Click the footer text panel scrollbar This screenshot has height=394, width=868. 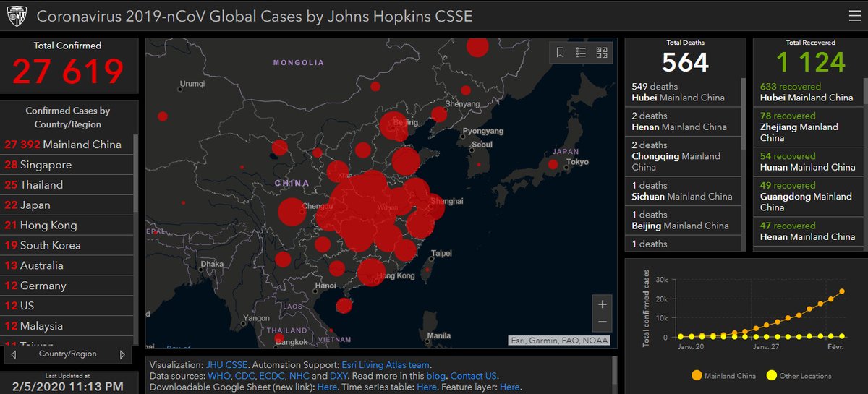click(614, 369)
